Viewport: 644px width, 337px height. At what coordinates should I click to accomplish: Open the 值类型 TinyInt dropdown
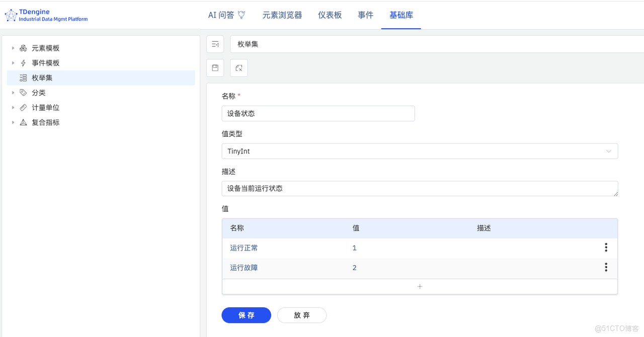420,151
